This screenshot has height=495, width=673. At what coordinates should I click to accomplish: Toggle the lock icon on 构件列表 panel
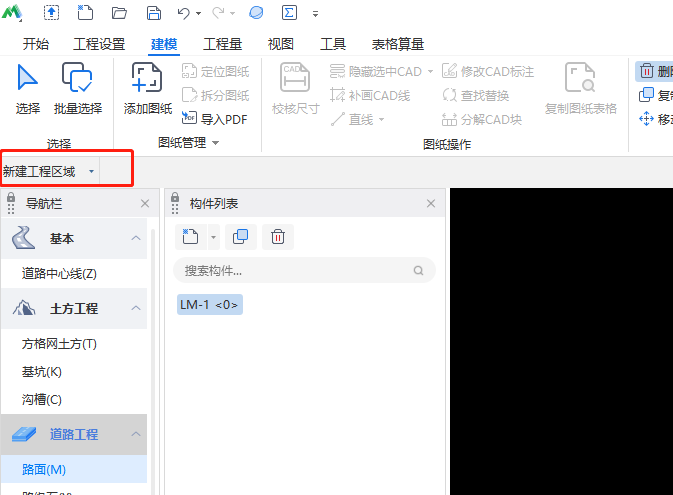[175, 203]
